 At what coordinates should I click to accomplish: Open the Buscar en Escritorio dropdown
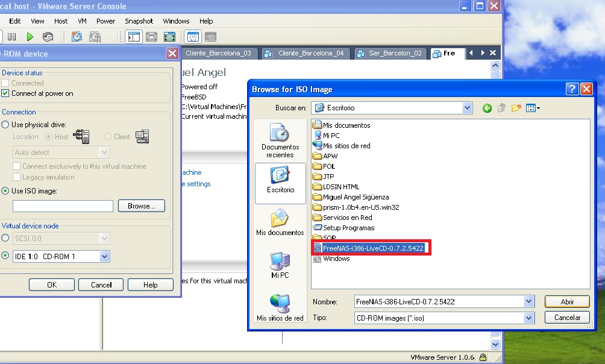point(467,108)
